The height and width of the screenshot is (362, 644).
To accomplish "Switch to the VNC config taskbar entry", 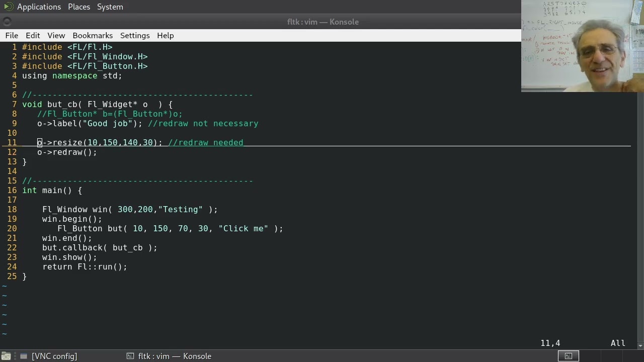I will [49, 356].
